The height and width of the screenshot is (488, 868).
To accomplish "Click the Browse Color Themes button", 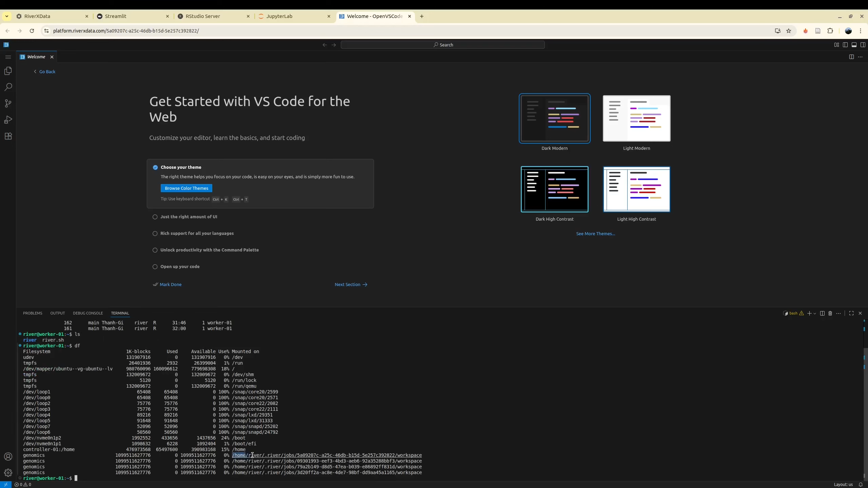I will click(x=186, y=188).
